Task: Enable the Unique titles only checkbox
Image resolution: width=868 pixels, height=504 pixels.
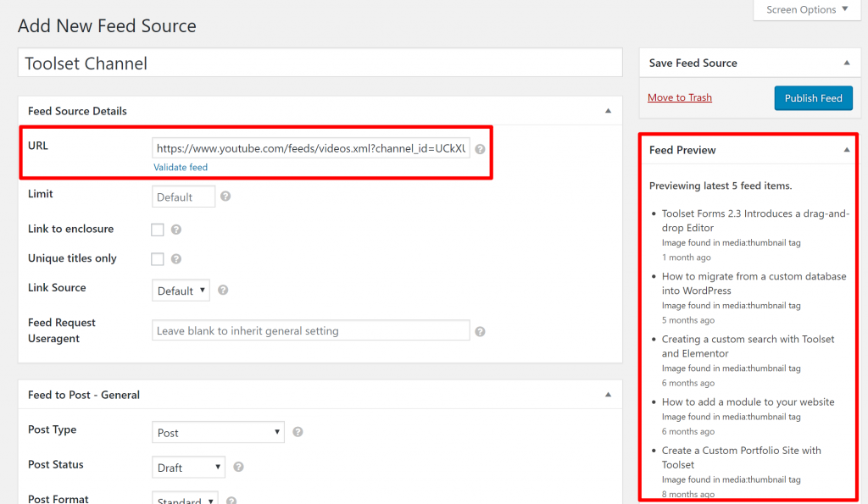Action: click(157, 259)
